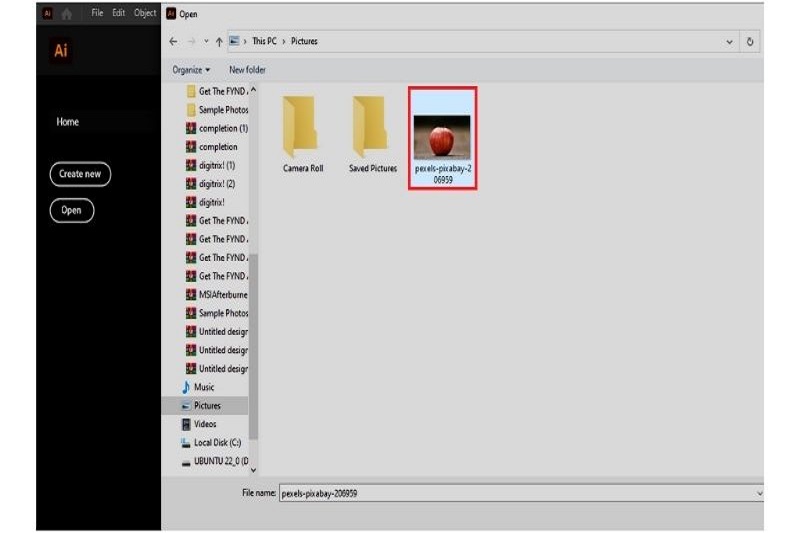Open the Object menu
The width and height of the screenshot is (800, 533).
click(145, 13)
